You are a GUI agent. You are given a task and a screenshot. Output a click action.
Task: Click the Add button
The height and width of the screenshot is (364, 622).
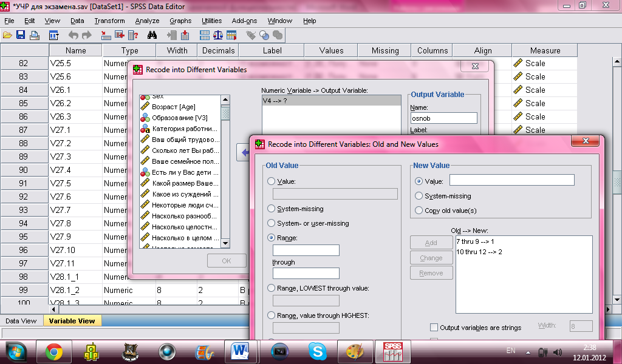[x=431, y=243]
